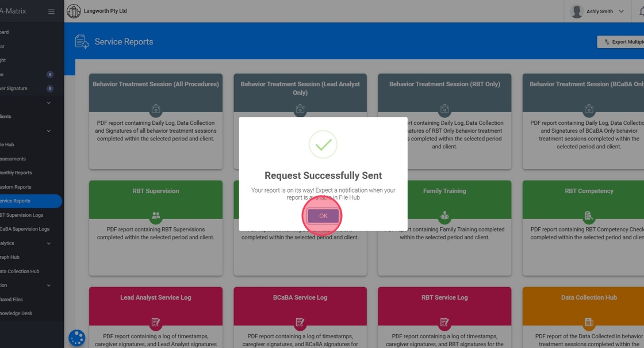Screen dimensions: 644x348
Task: Open the BCaBA Service Log card
Action: (300, 297)
